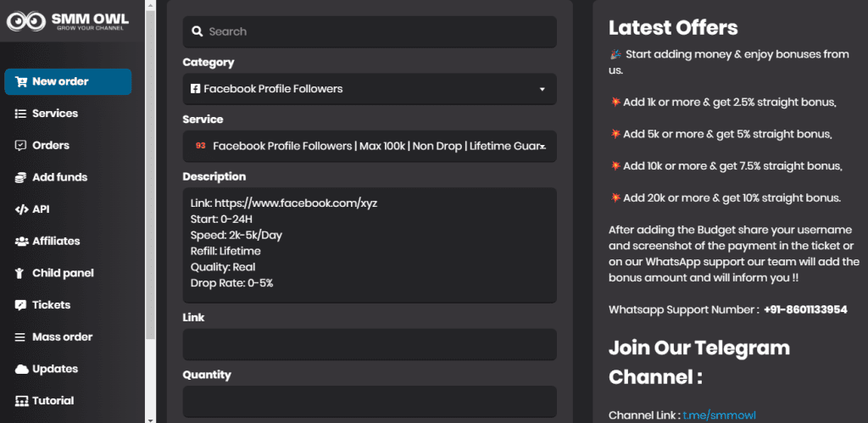This screenshot has width=868, height=423.
Task: Expand the Category dropdown arrow
Action: click(x=542, y=89)
